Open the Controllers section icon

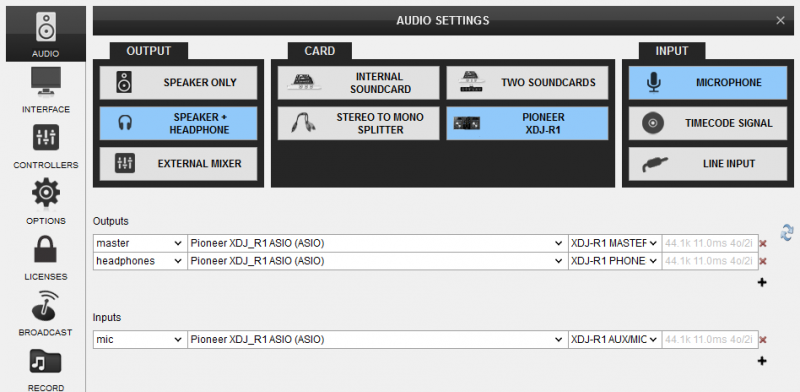46,146
